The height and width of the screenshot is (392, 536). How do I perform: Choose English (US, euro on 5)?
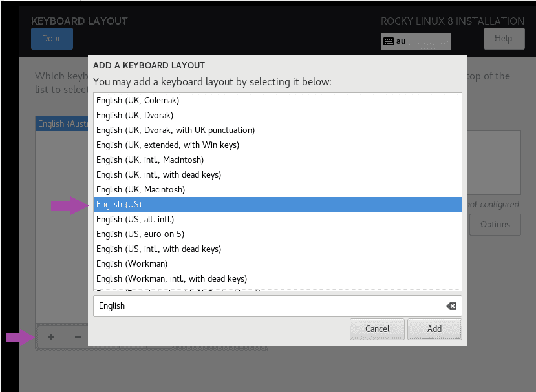click(277, 234)
